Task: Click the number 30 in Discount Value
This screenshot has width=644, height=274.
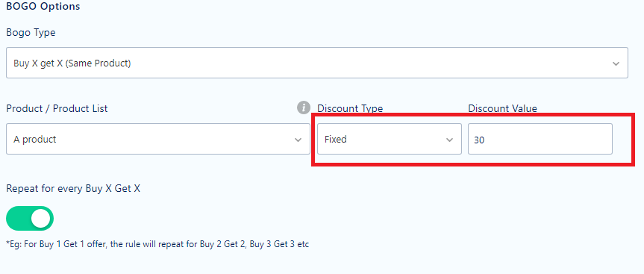Action: point(479,140)
